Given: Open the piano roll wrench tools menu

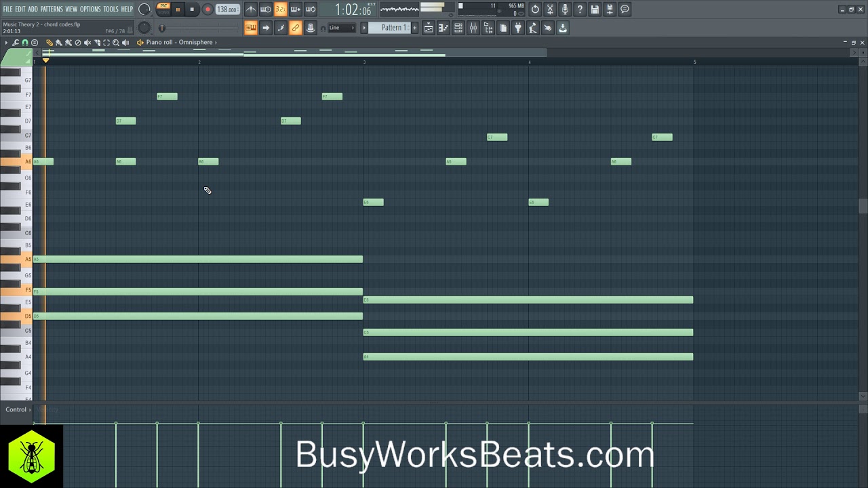Looking at the screenshot, I should click(16, 43).
